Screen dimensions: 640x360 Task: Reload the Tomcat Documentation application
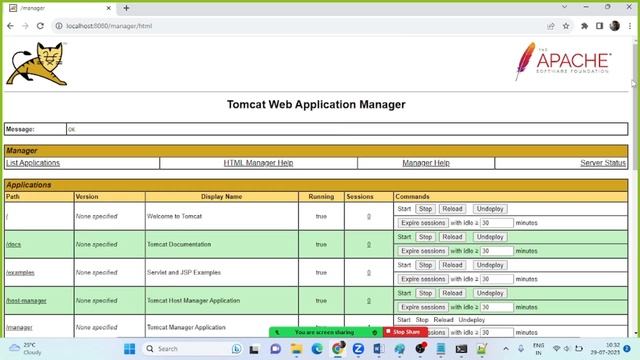click(x=452, y=237)
